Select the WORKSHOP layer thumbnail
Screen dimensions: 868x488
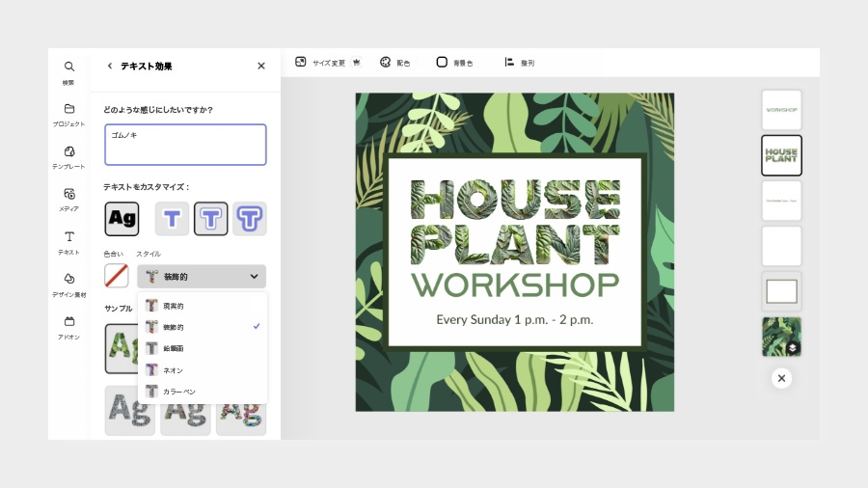(x=781, y=110)
